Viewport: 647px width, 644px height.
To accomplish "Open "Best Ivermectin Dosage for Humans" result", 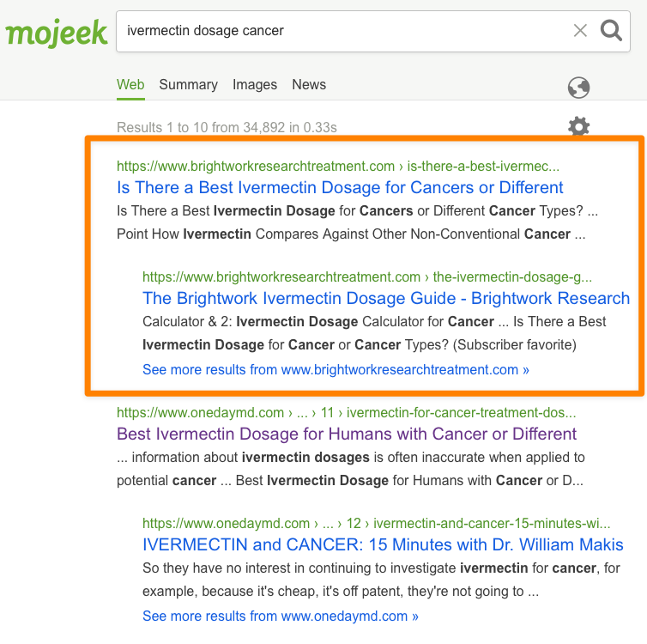I will tap(347, 434).
